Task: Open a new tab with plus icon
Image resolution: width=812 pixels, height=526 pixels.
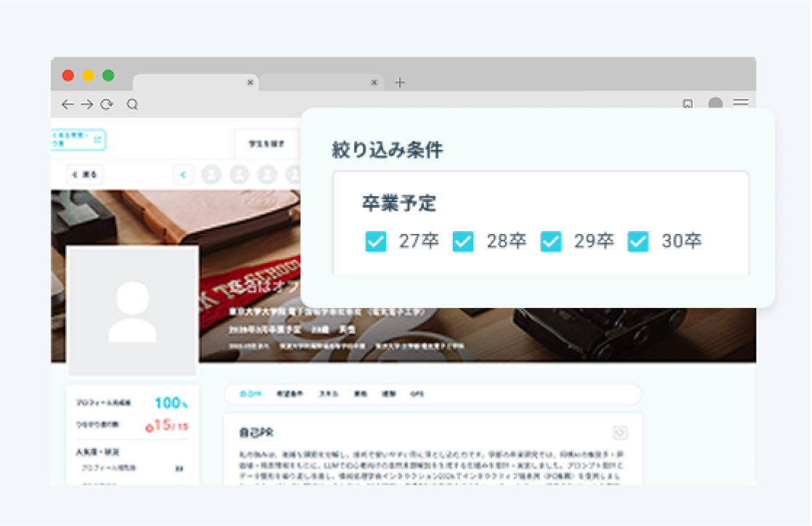Action: pos(400,82)
